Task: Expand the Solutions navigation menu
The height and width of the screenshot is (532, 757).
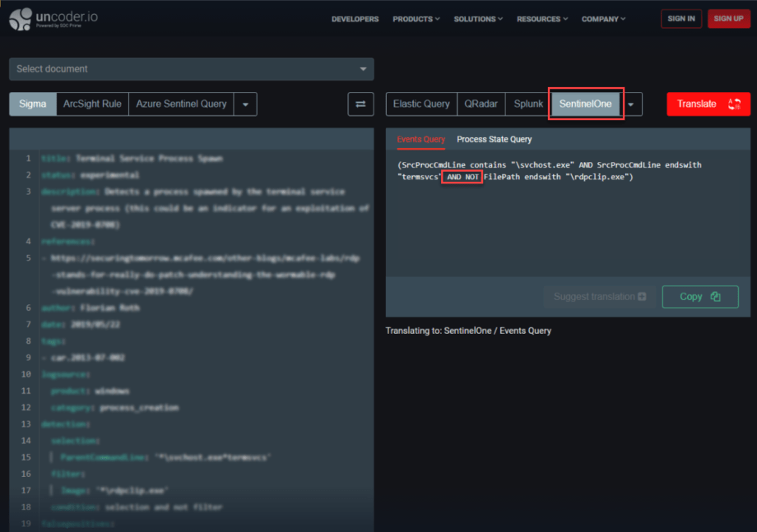Action: [x=478, y=19]
